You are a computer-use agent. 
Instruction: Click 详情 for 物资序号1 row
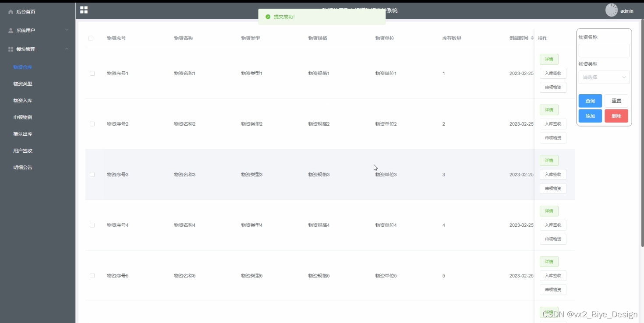(x=549, y=60)
